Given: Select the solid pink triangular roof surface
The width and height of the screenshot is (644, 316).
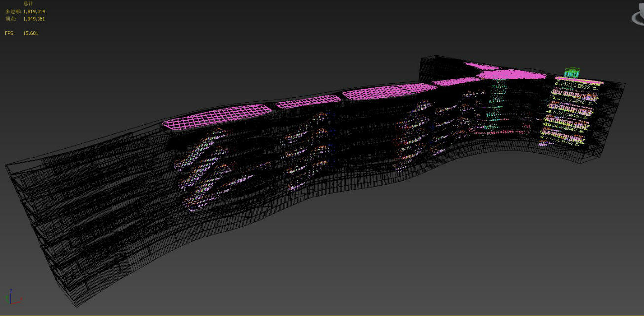Looking at the screenshot, I should pyautogui.click(x=513, y=75).
